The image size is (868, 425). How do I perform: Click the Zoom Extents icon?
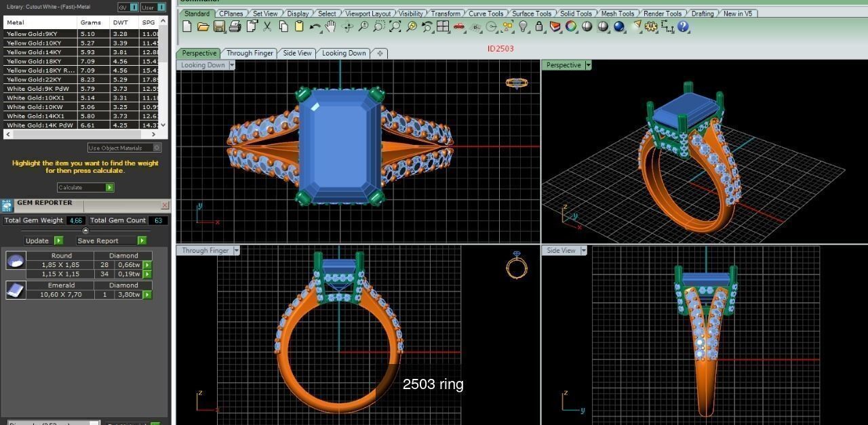coord(395,26)
